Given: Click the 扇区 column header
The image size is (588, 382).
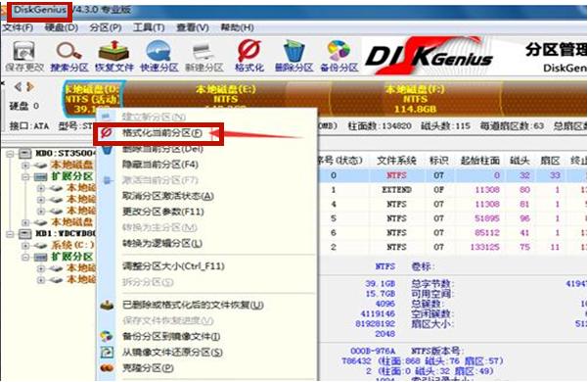Looking at the screenshot, I should pos(550,161).
